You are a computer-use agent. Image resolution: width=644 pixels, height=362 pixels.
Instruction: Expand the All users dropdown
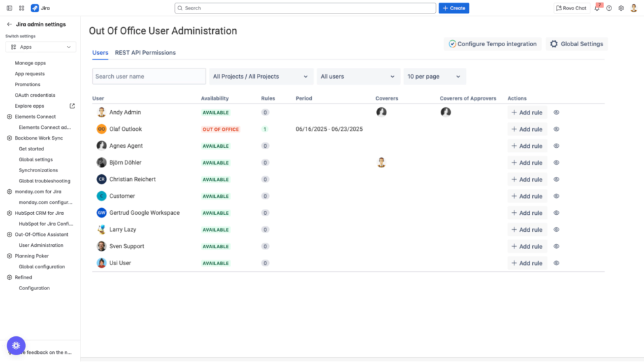pos(358,77)
